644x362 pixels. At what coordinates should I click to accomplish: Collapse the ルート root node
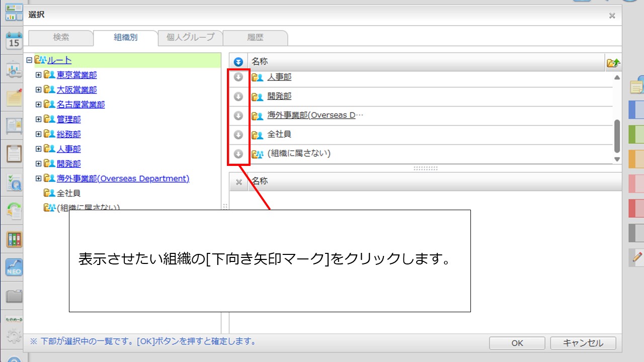click(29, 60)
